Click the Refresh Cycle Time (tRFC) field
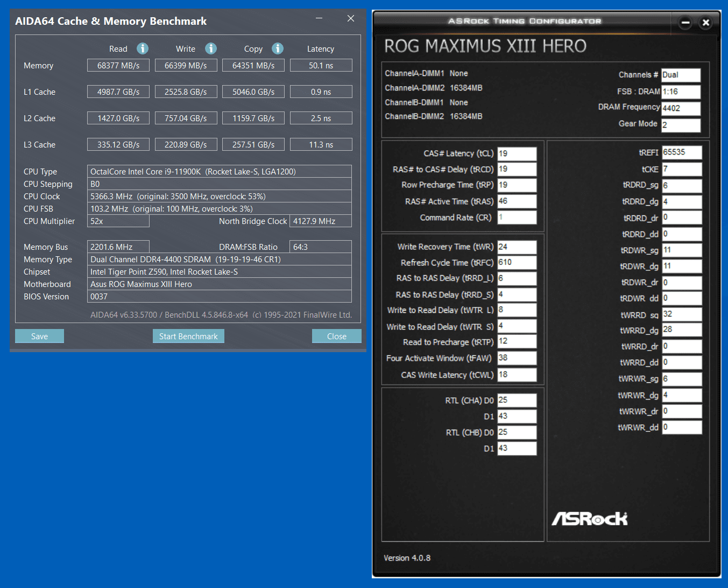The height and width of the screenshot is (588, 728). (x=517, y=262)
